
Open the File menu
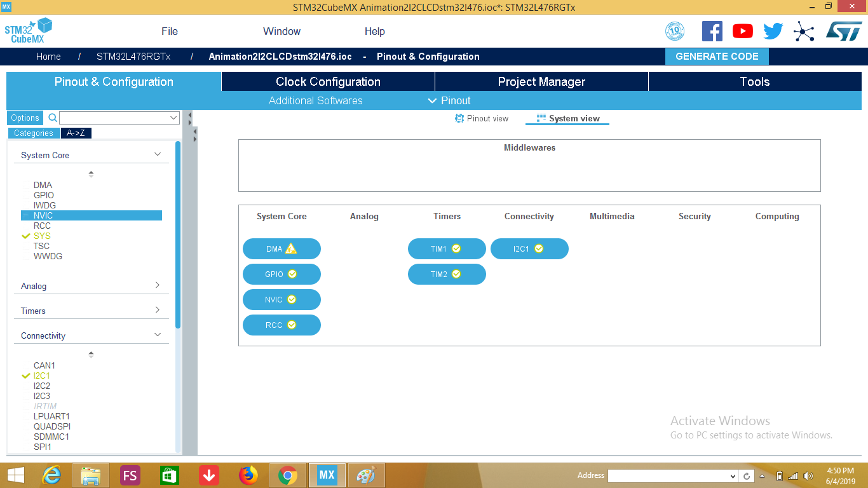(170, 31)
